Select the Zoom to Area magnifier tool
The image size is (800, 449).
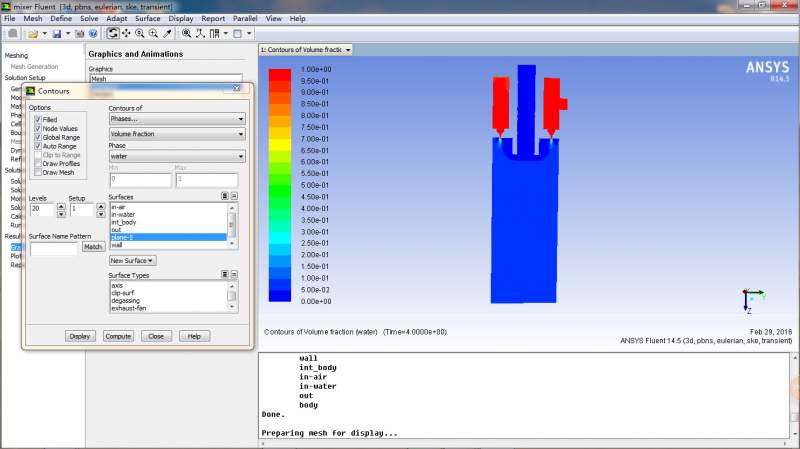click(153, 34)
